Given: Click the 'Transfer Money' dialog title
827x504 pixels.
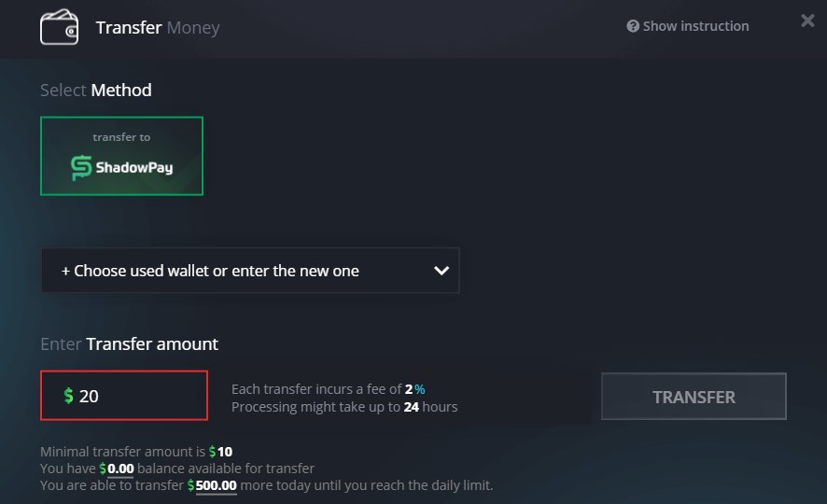Looking at the screenshot, I should click(157, 27).
